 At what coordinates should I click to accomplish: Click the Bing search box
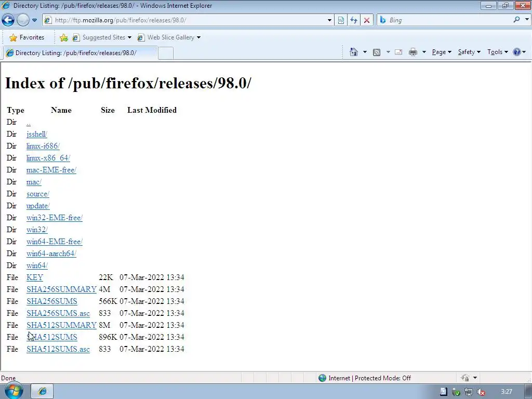pyautogui.click(x=445, y=20)
